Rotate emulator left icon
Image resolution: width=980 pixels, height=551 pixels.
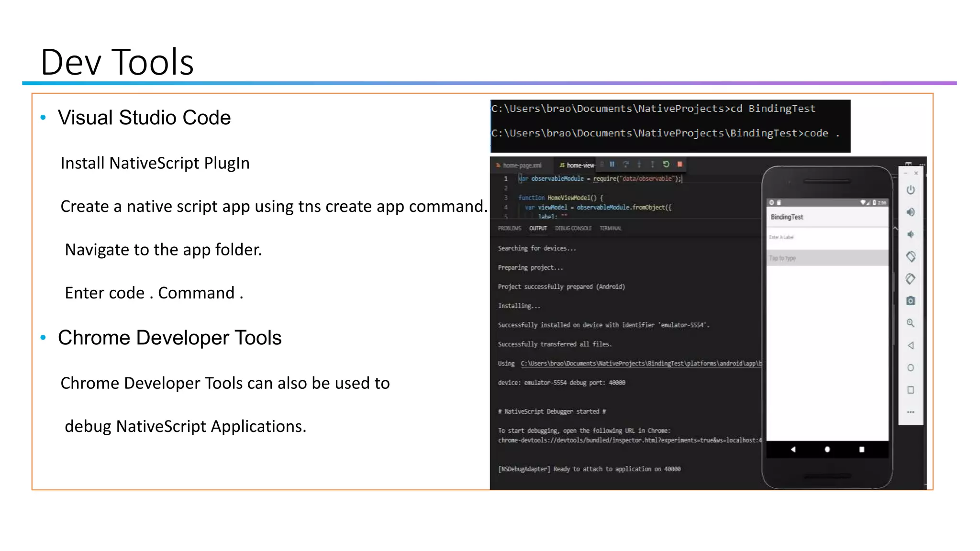coord(911,256)
